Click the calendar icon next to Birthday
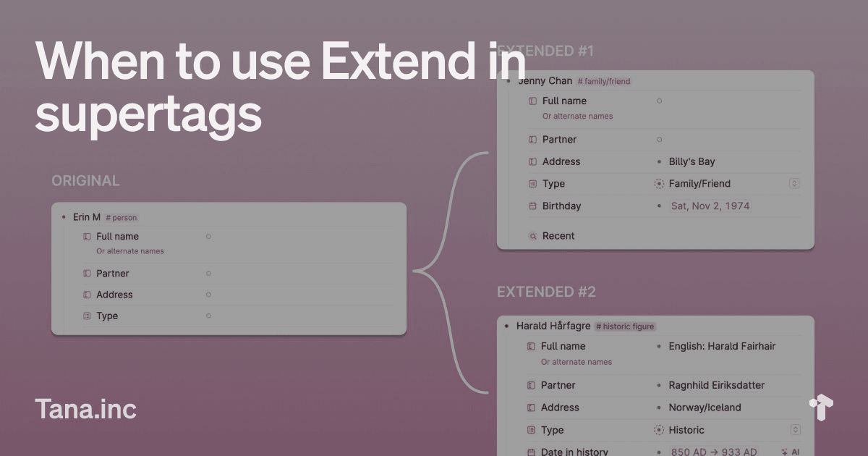The height and width of the screenshot is (456, 868). coord(532,206)
